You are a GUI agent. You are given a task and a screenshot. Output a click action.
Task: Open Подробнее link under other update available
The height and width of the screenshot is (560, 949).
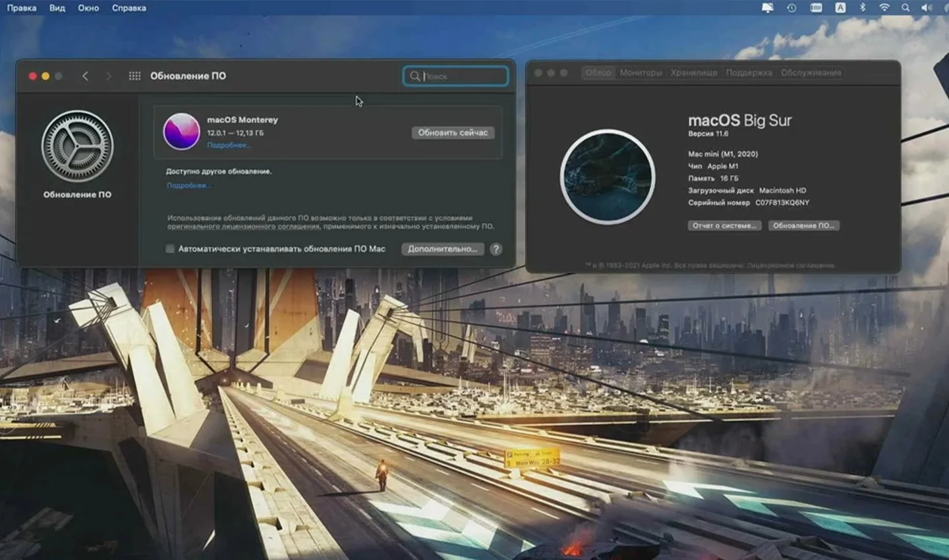coord(188,186)
